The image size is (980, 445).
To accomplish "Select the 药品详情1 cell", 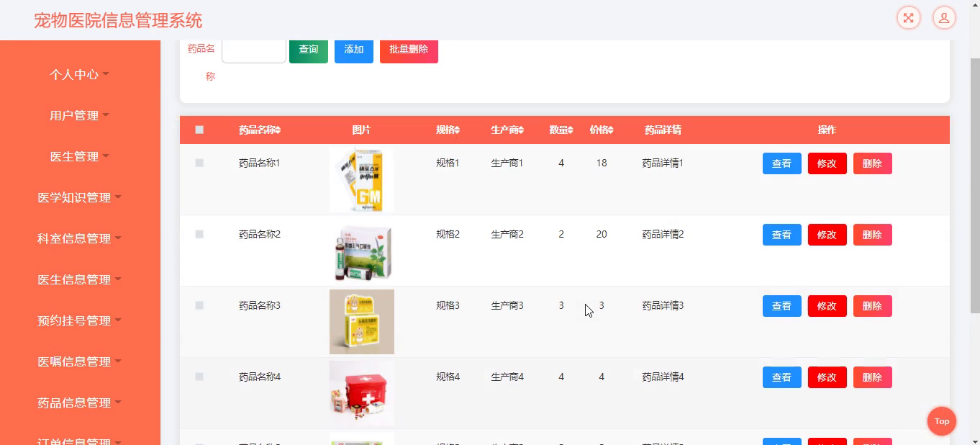I will (663, 163).
